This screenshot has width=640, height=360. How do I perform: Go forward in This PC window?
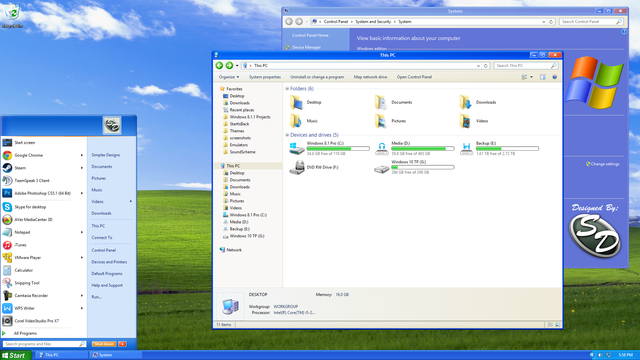[229, 65]
